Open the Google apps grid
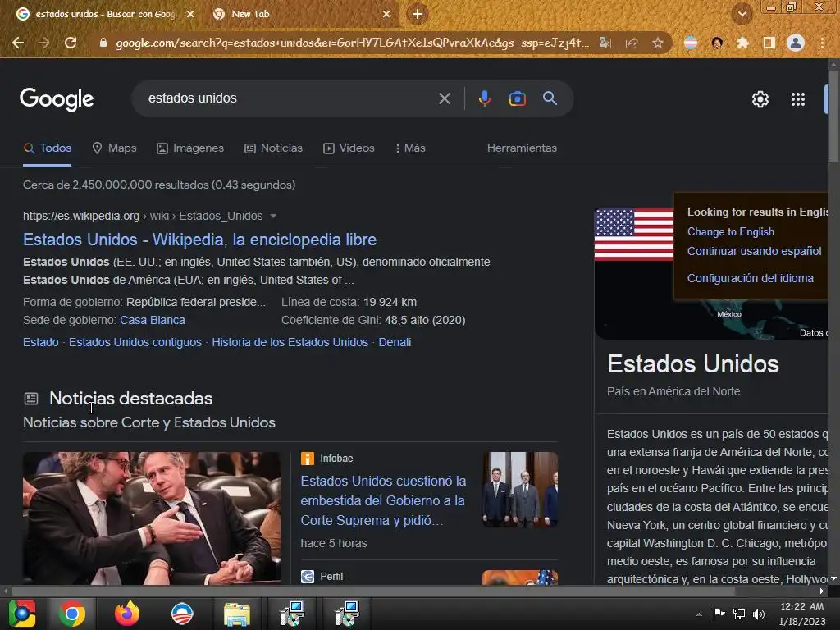The height and width of the screenshot is (630, 840). coord(797,99)
